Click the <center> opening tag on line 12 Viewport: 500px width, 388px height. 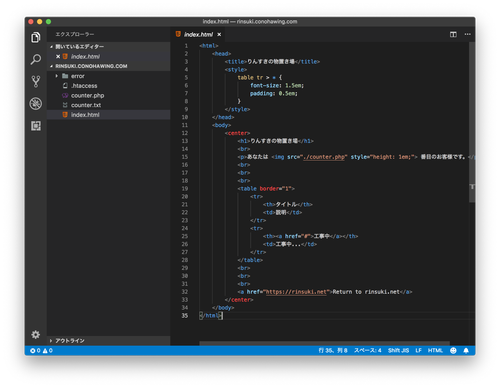[237, 133]
